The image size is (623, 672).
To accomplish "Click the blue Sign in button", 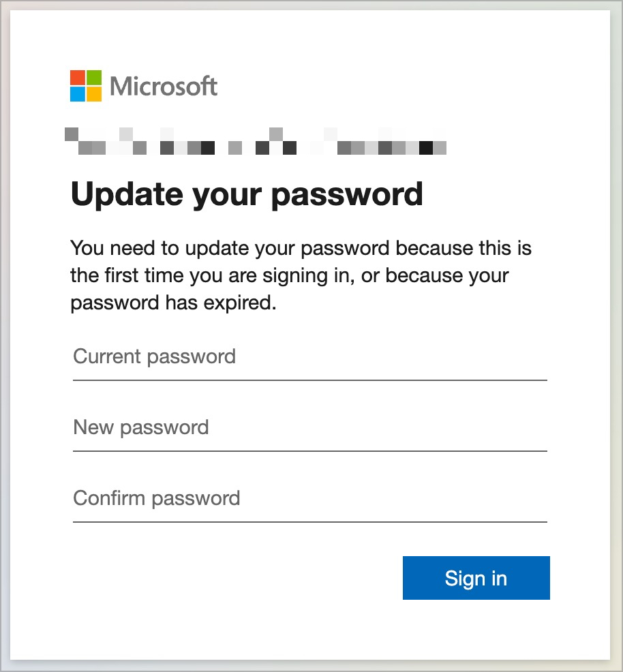I will 476,578.
